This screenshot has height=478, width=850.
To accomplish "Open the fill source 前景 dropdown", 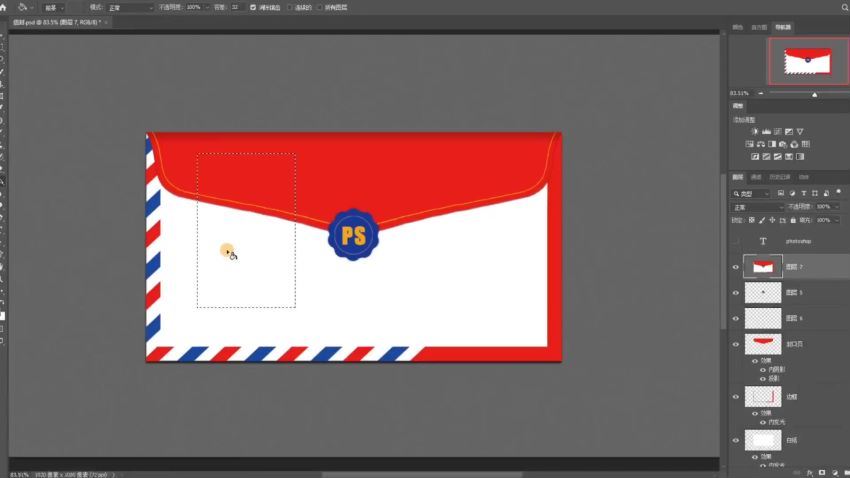I will click(54, 8).
